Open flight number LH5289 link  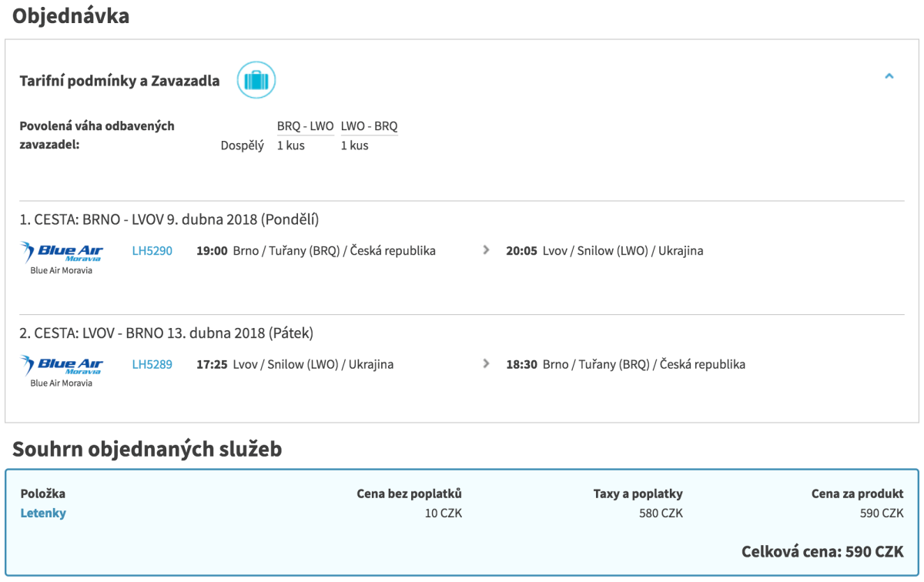coord(152,364)
